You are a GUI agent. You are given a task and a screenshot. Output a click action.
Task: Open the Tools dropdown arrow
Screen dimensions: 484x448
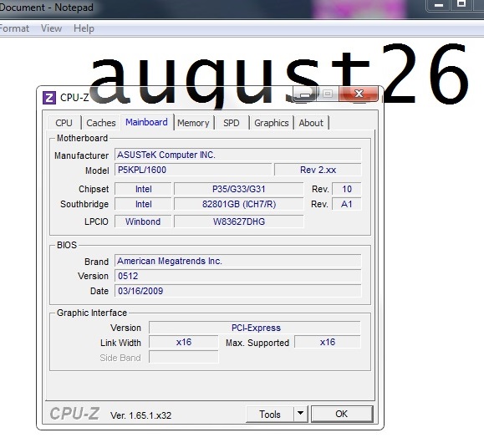tap(300, 414)
